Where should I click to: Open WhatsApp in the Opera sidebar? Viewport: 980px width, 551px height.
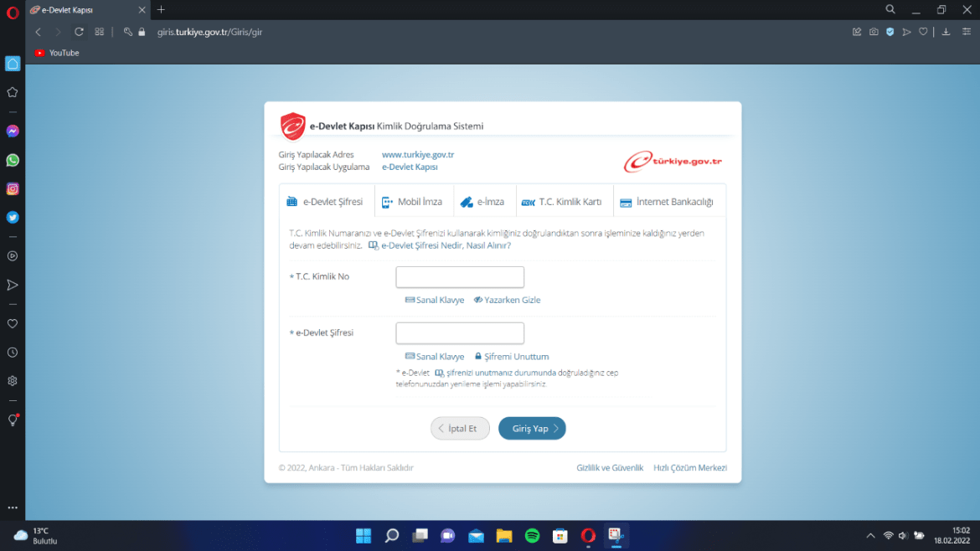13,160
